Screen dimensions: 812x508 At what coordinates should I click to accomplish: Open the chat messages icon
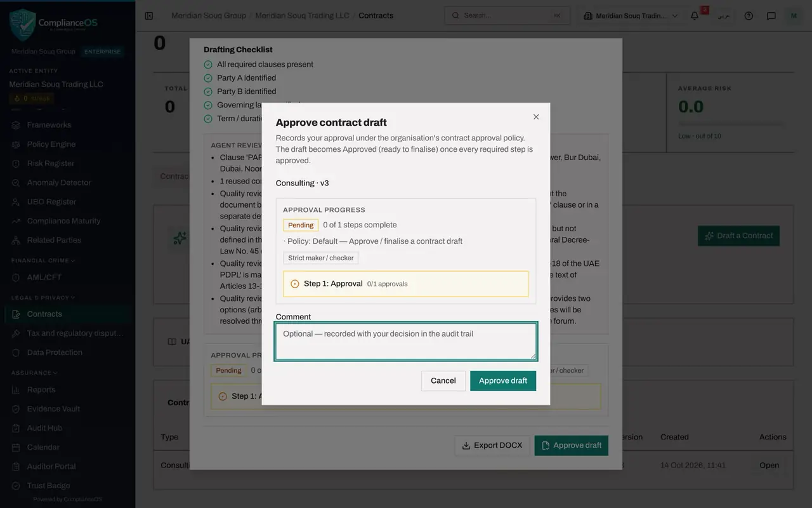(771, 16)
